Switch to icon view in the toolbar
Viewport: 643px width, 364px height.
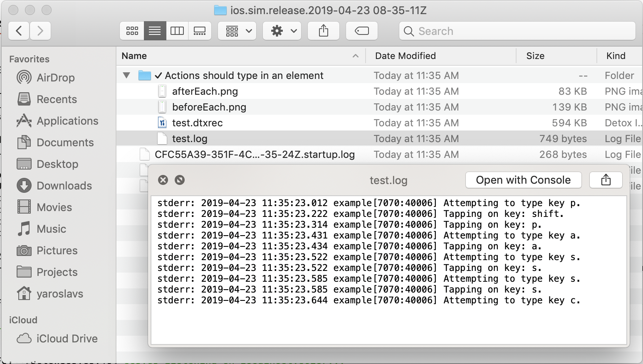[x=132, y=30]
